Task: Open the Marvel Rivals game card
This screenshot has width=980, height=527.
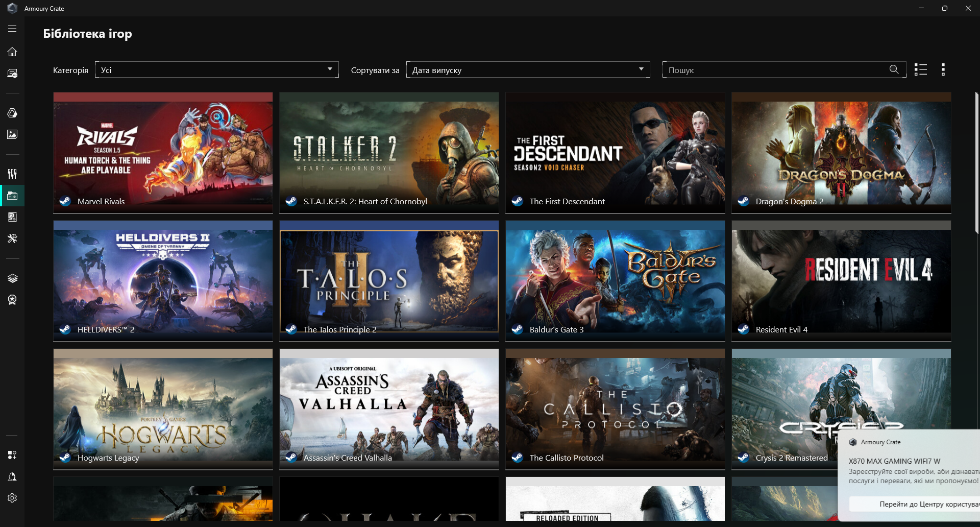Action: point(163,153)
